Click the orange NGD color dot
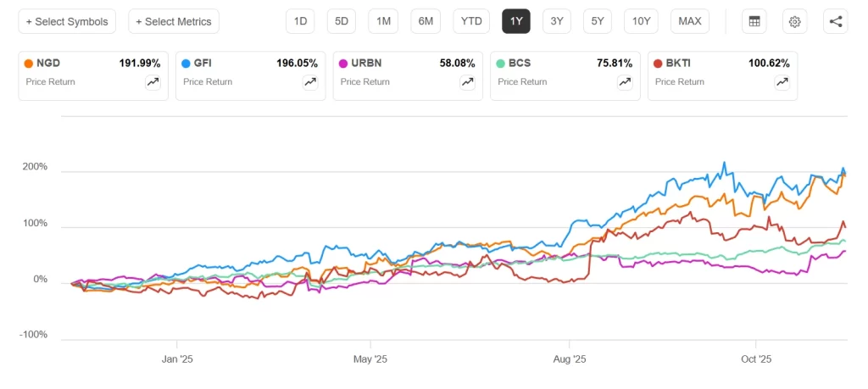 30,64
